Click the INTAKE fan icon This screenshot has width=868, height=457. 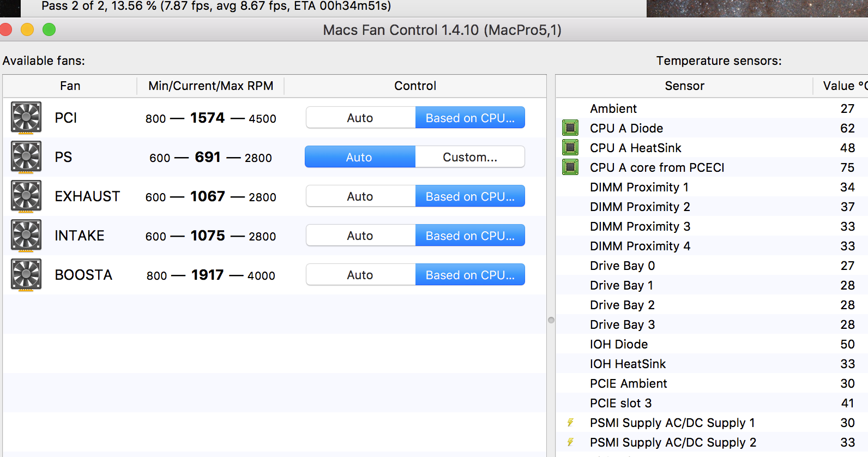(x=26, y=236)
